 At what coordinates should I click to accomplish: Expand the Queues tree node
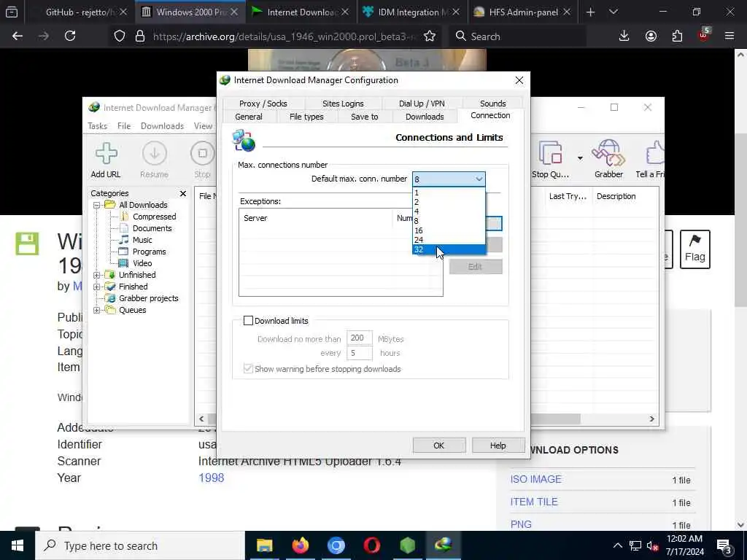click(97, 310)
